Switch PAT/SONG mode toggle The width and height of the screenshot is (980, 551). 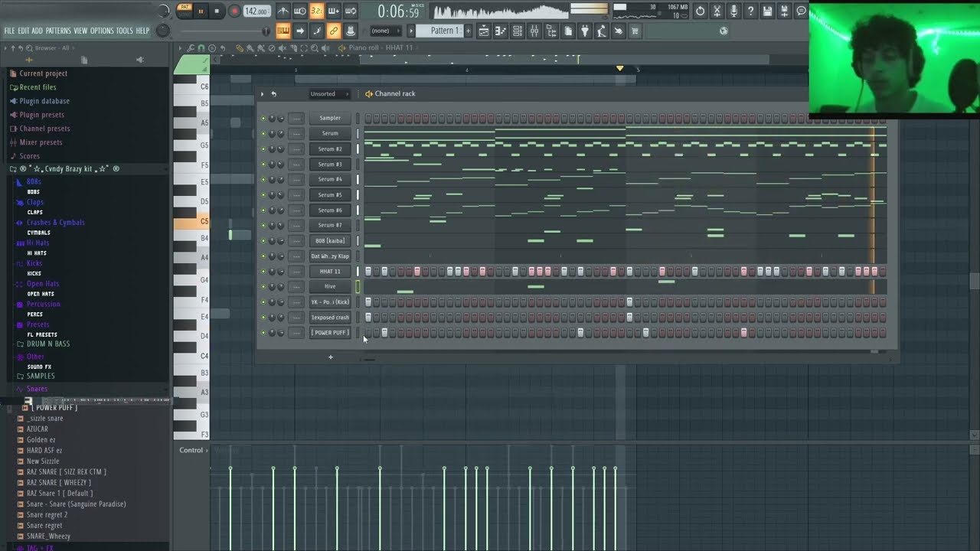click(x=185, y=11)
